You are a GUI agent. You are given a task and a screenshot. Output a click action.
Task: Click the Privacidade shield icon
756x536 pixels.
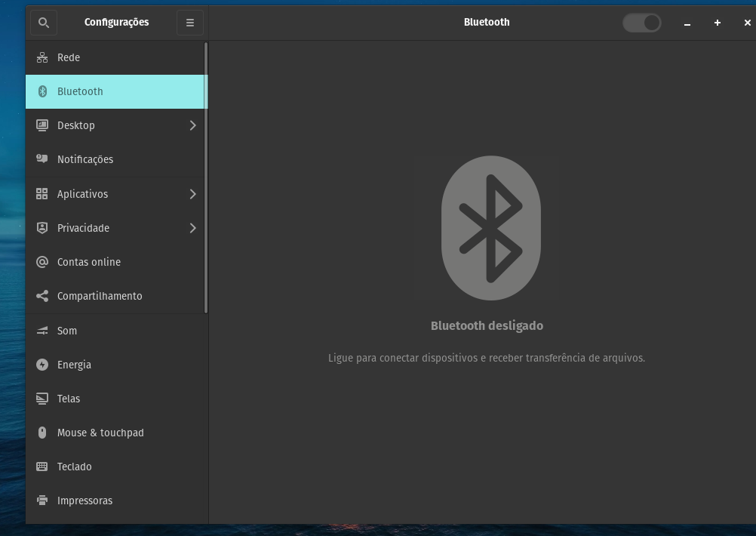(x=42, y=228)
